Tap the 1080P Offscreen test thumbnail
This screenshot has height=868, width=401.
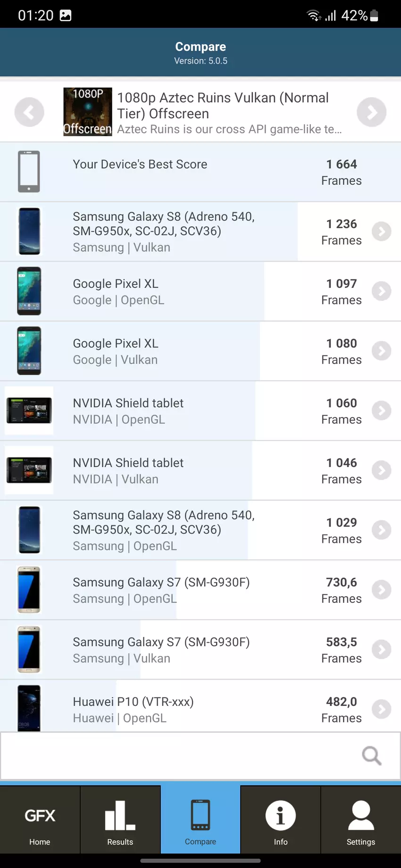pos(88,112)
